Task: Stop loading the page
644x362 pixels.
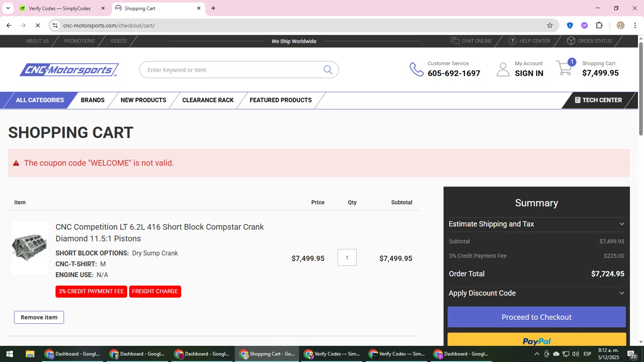Action: pyautogui.click(x=38, y=25)
